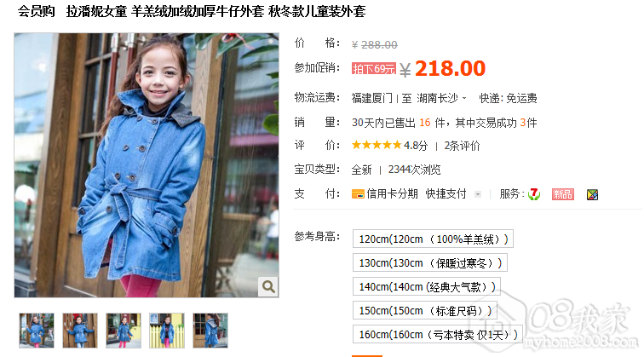Open the 2条评价 reviews link
The image size is (644, 357).
(462, 146)
